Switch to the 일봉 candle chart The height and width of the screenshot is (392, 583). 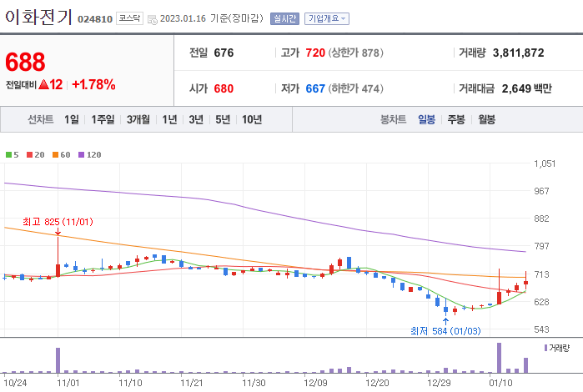point(426,119)
